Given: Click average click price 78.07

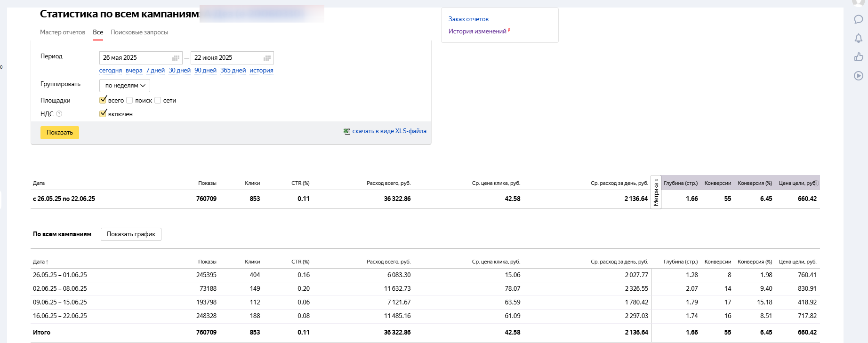Looking at the screenshot, I should point(513,289).
